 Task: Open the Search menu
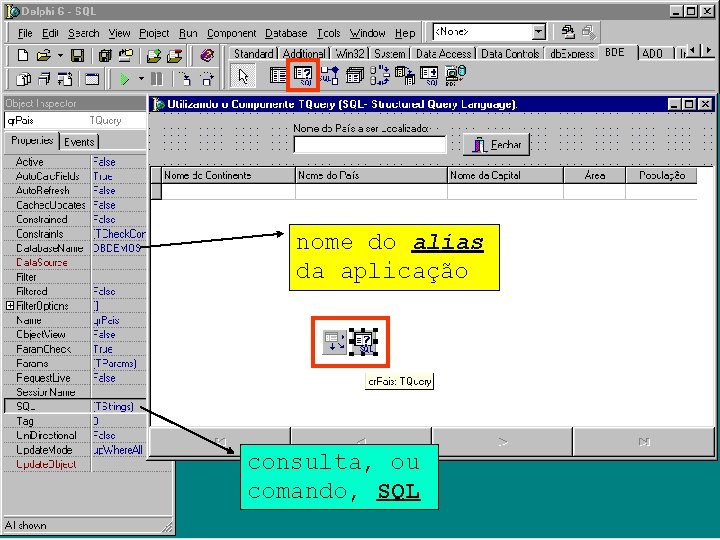(x=84, y=34)
